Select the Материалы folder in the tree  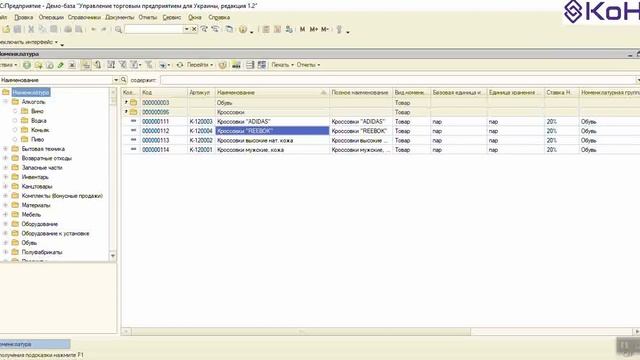[x=36, y=205]
